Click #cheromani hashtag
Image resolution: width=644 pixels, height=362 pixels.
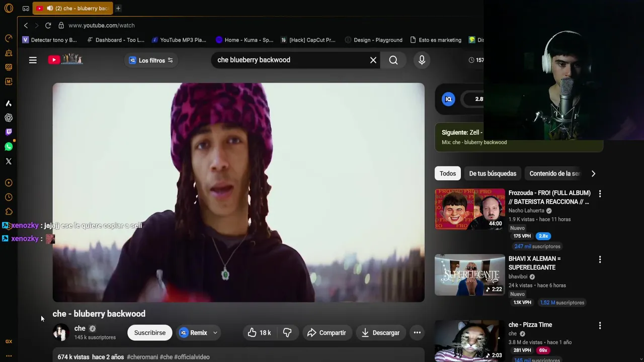tap(142, 357)
